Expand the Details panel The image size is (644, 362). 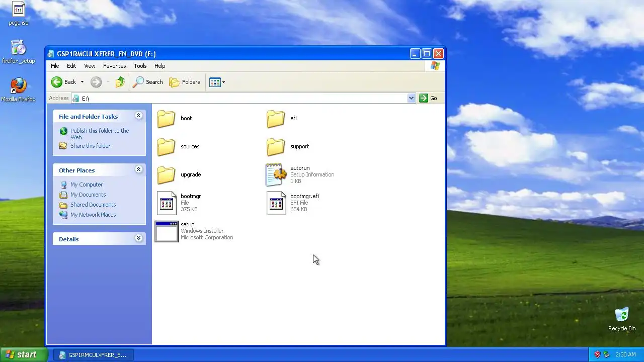[x=138, y=239]
